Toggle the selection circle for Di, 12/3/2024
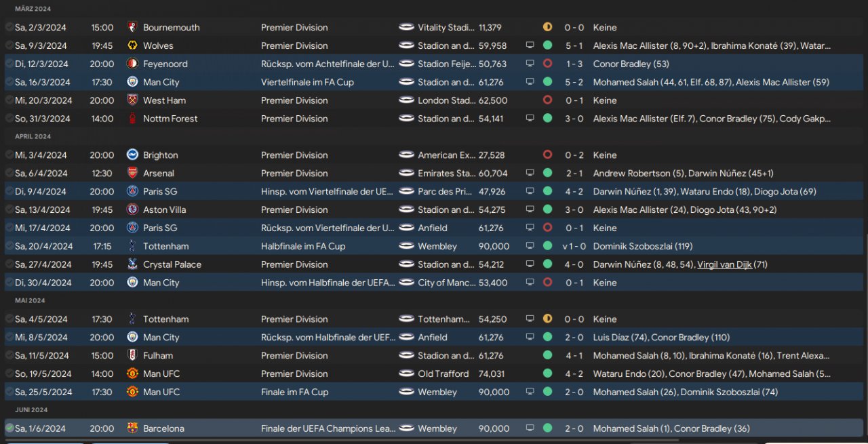Image resolution: width=868 pixels, height=444 pixels. tap(9, 64)
